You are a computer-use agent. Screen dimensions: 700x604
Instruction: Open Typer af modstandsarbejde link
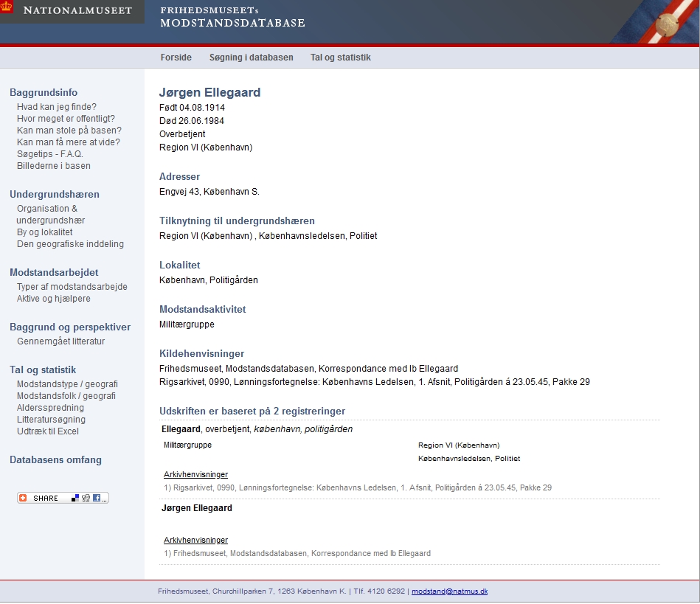[x=72, y=287]
